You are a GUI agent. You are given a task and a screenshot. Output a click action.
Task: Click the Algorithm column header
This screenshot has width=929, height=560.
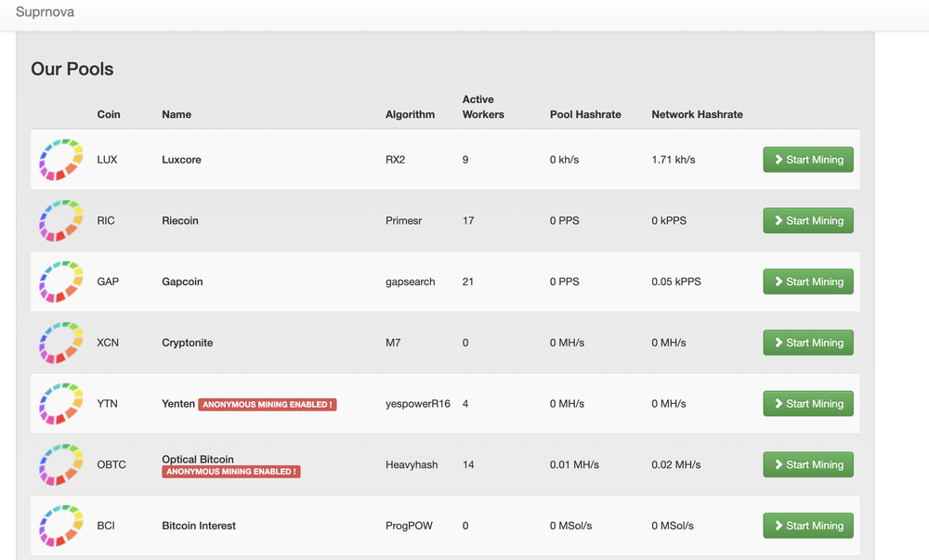click(x=410, y=114)
